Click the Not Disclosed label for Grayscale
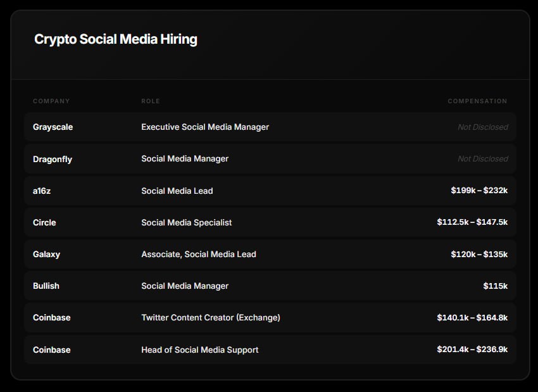The width and height of the screenshot is (538, 392). tap(484, 127)
